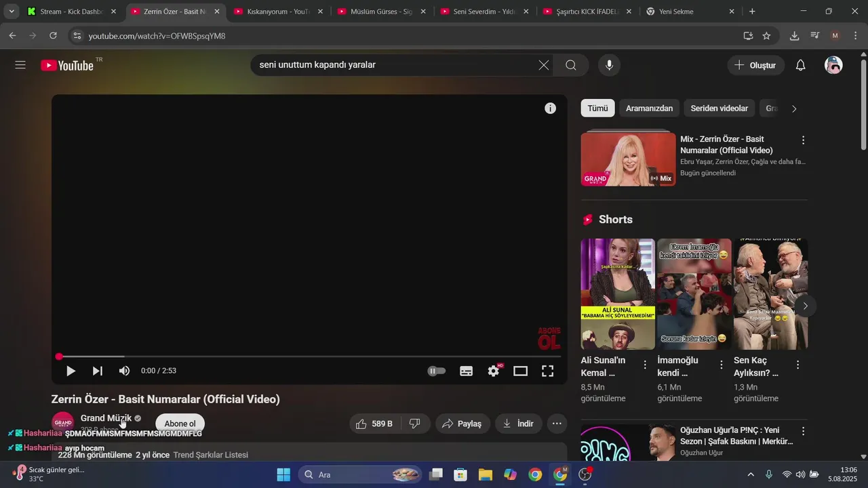
Task: Click the Trend Şarkılar Listesi link
Action: (210, 455)
